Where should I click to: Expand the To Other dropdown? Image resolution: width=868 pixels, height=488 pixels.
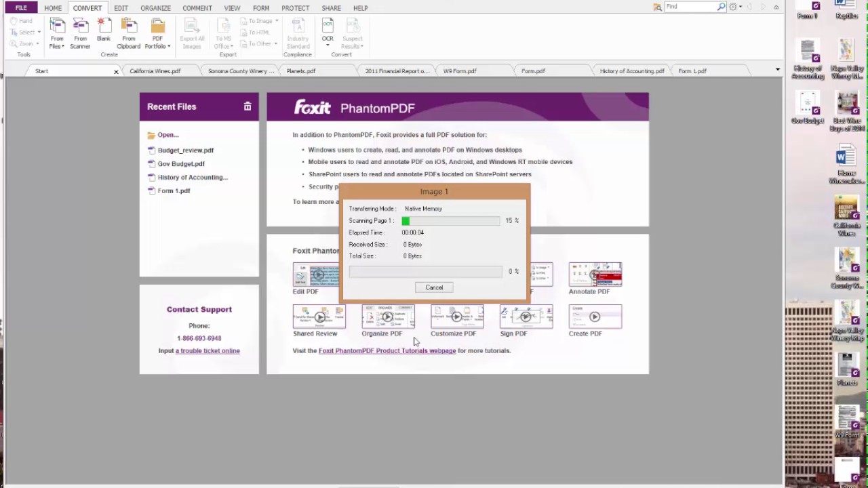275,44
